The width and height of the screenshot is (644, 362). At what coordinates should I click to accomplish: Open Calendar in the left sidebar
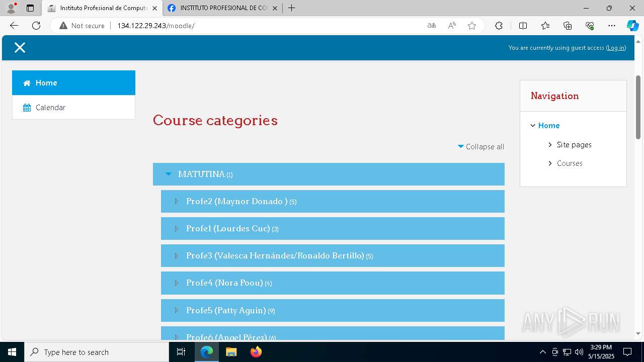(x=73, y=107)
